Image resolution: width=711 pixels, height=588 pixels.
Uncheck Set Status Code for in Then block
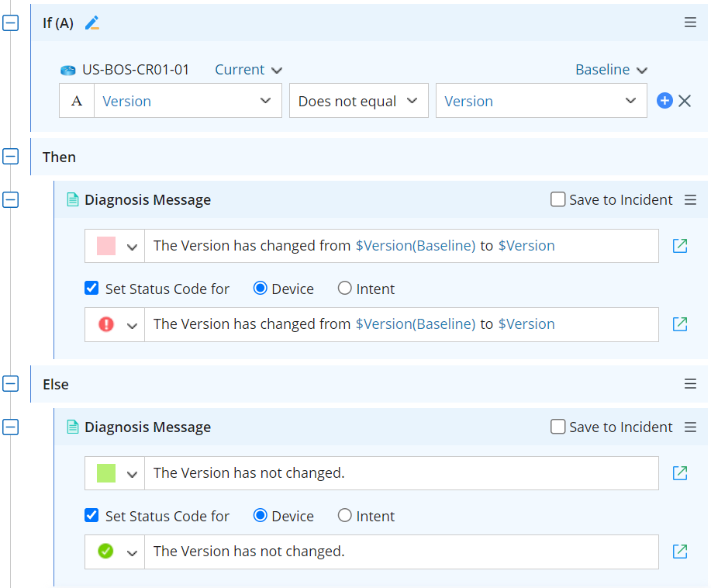click(91, 289)
